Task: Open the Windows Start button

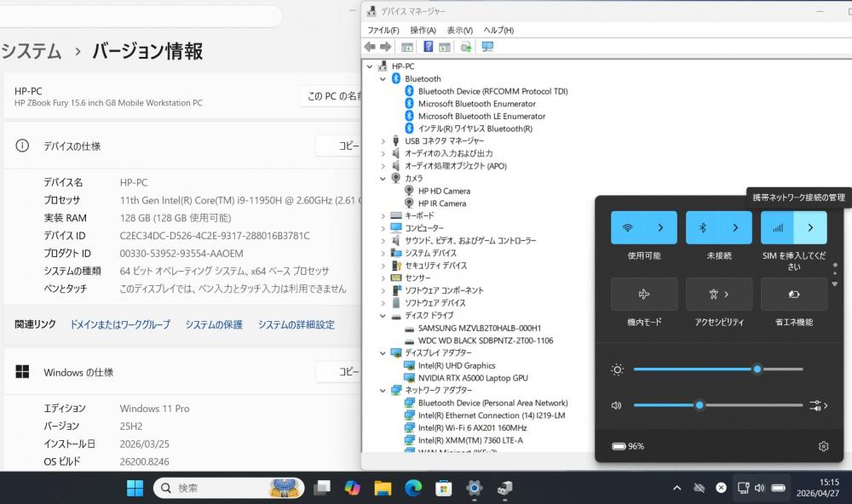Action: click(x=135, y=489)
